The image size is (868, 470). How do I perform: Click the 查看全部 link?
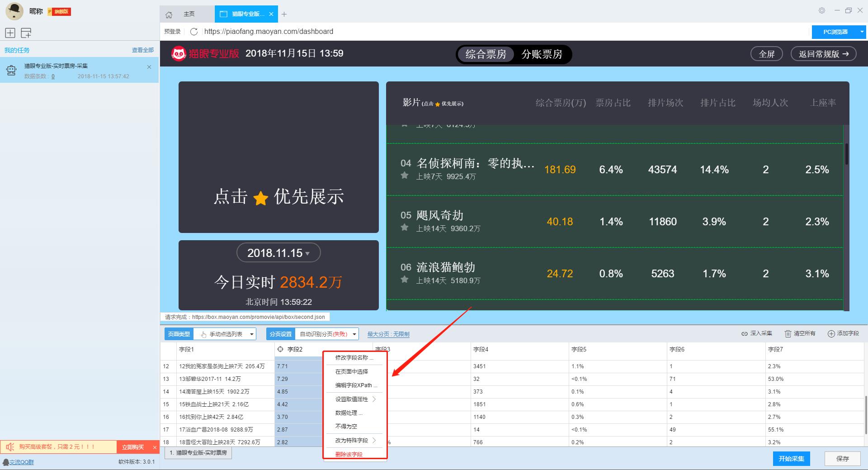click(143, 50)
